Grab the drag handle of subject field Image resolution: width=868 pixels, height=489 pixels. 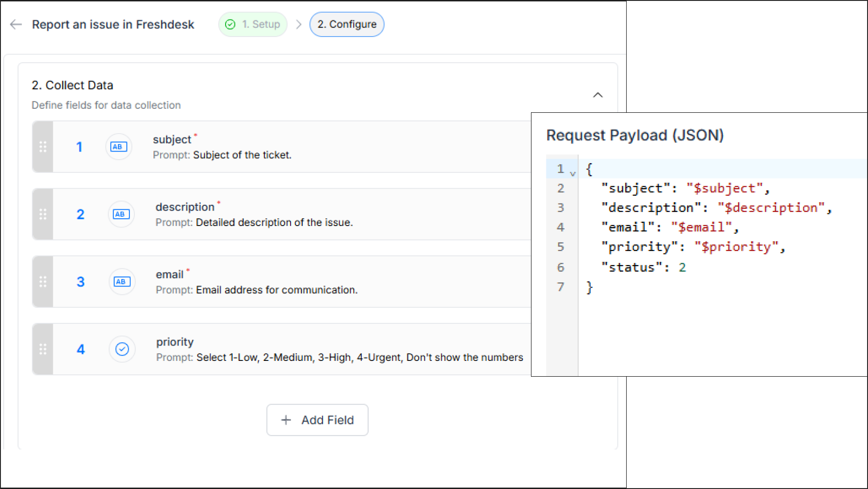(x=43, y=147)
